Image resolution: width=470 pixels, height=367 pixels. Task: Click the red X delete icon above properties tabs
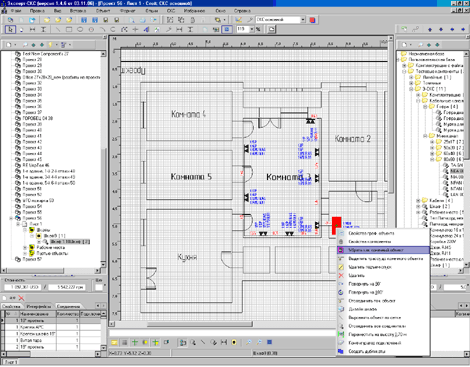coord(21,298)
